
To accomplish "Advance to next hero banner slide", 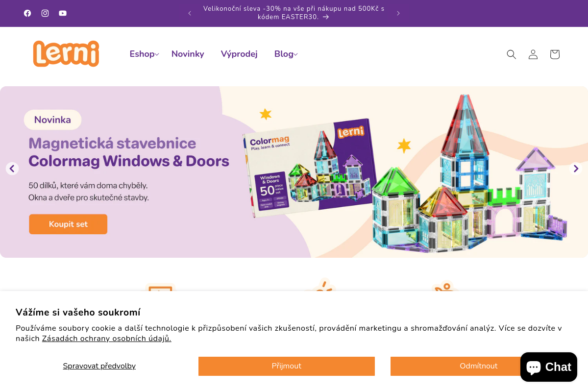I will pyautogui.click(x=576, y=169).
